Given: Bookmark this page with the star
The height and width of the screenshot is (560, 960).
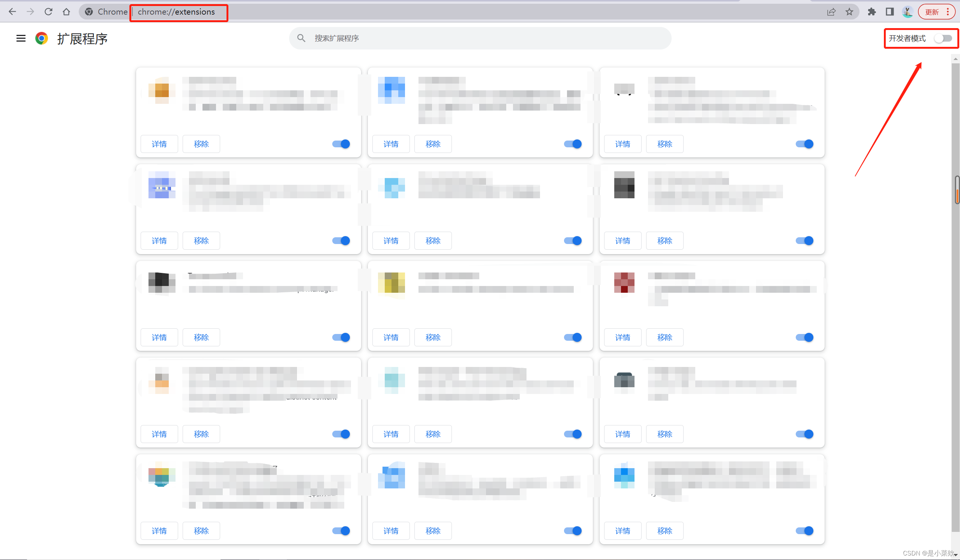Looking at the screenshot, I should (849, 12).
